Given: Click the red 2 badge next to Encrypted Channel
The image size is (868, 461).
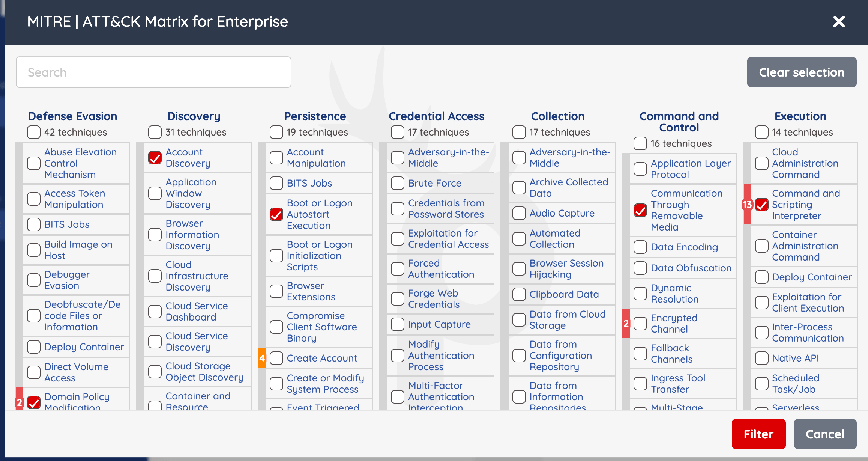Looking at the screenshot, I should coord(626,324).
